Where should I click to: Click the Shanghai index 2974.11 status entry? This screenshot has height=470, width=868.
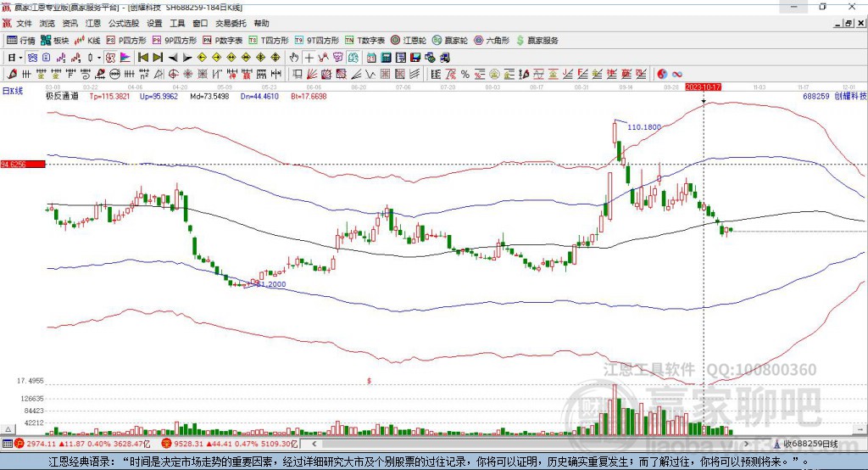[83, 444]
